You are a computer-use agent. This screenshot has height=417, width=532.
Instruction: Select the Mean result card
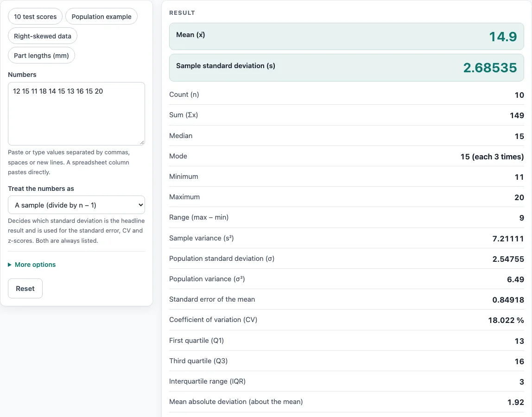click(347, 36)
